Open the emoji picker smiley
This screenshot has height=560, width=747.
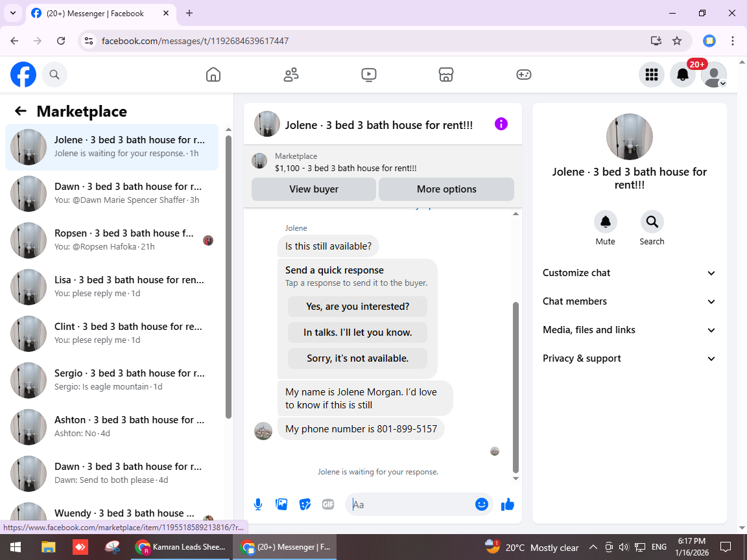[x=482, y=504]
